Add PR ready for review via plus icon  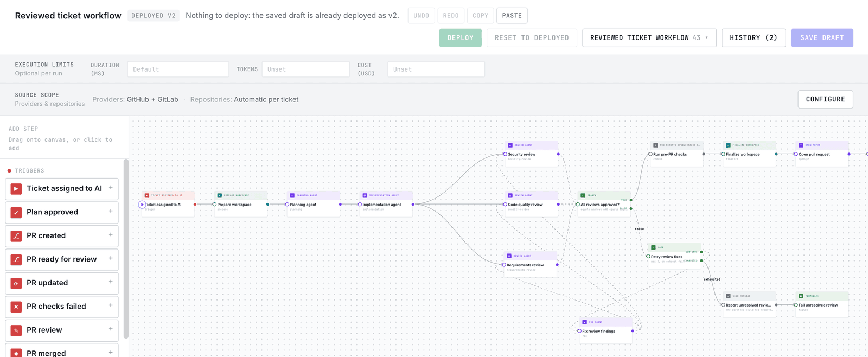111,258
